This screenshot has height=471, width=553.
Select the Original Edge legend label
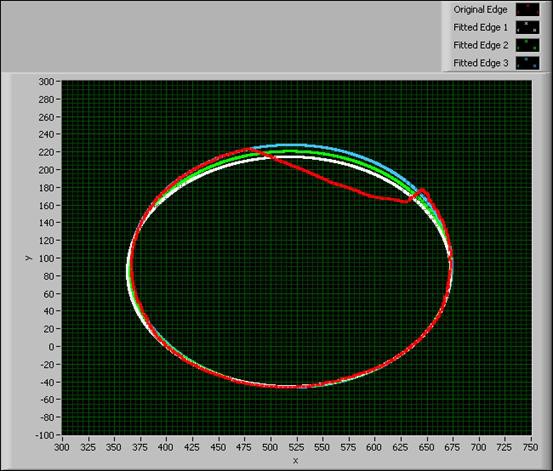pos(480,10)
